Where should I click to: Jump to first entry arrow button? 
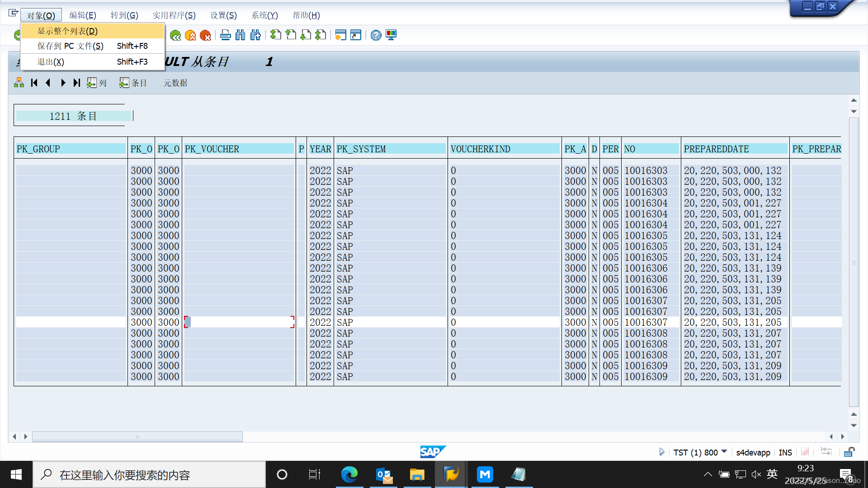pos(34,83)
